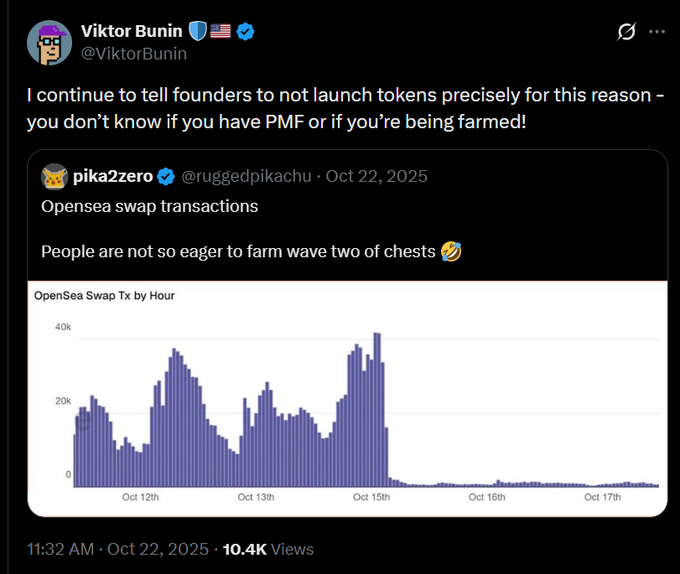Click Viktor Bunin's profile avatar

coord(49,42)
